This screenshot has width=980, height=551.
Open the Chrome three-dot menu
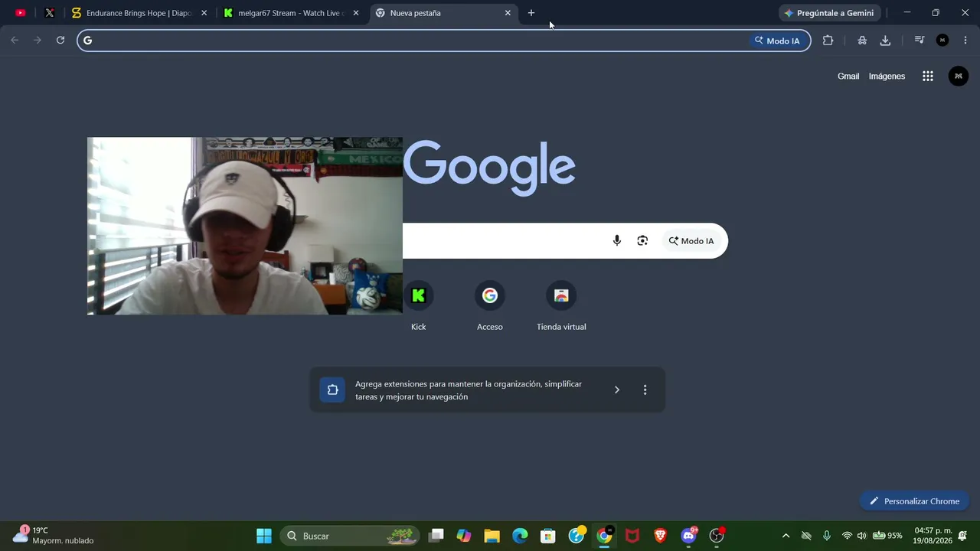(965, 41)
